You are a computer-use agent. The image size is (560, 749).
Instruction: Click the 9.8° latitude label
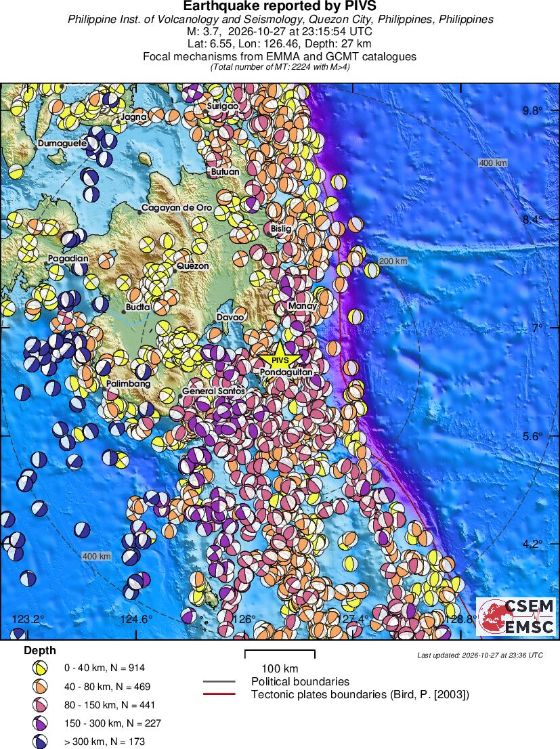[532, 111]
